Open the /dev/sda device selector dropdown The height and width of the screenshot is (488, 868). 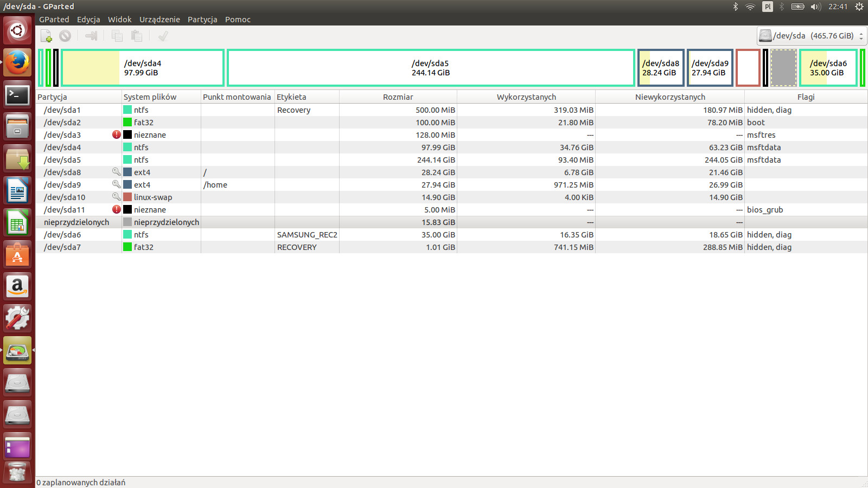812,36
